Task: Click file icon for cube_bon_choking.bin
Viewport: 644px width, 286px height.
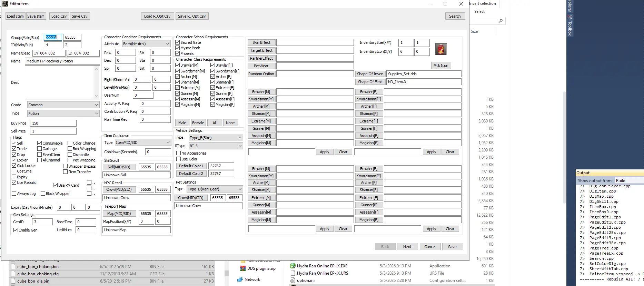Action: 13,267
